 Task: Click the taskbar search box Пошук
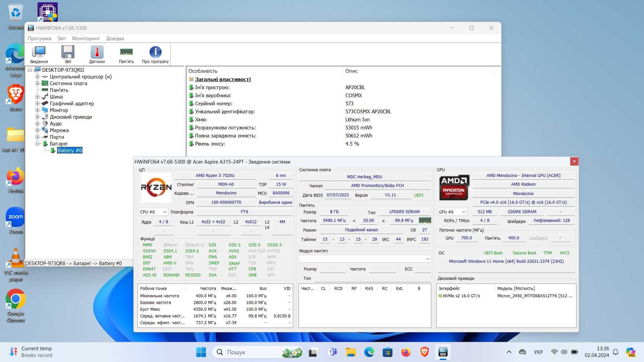pos(257,352)
